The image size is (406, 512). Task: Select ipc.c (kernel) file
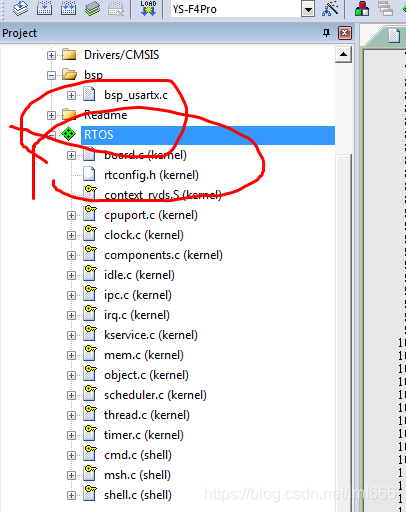(138, 295)
